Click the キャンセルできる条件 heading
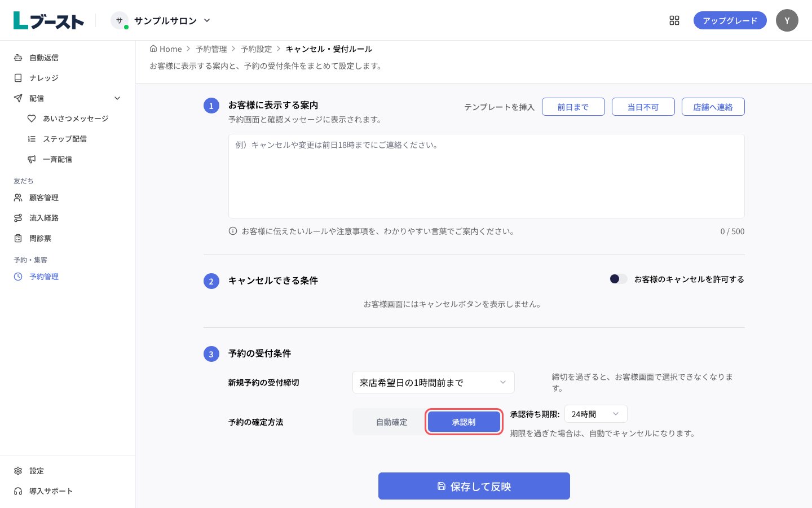 [273, 281]
